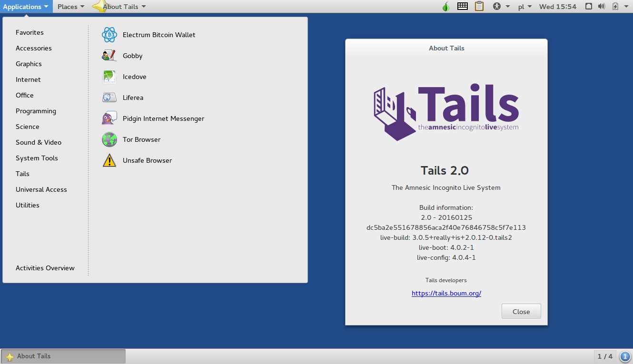
Task: Start Icedove using its mail icon
Action: pyautogui.click(x=109, y=77)
